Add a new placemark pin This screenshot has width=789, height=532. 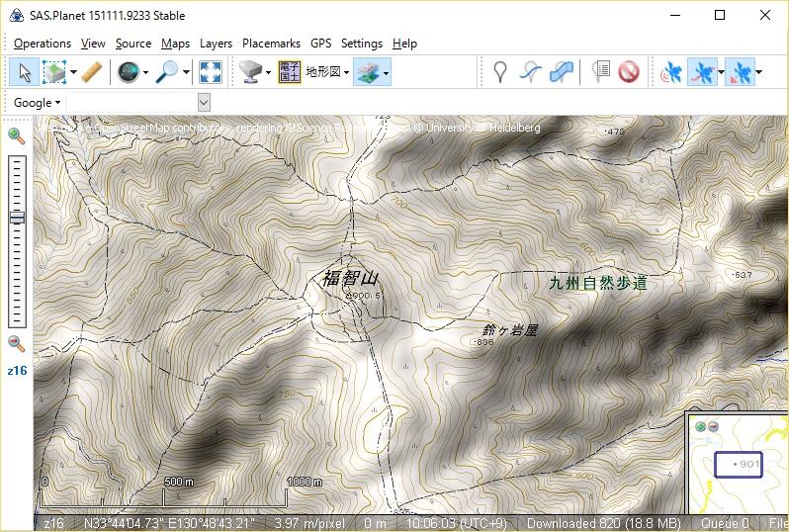pos(499,72)
